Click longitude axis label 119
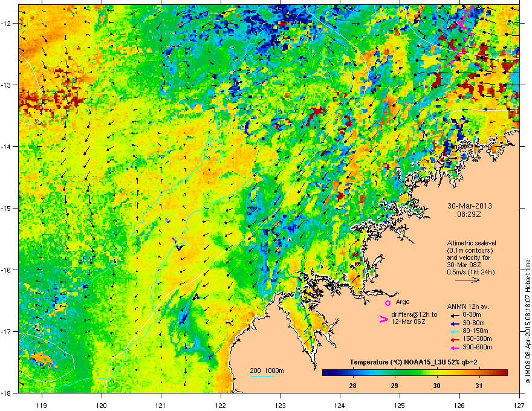The width and height of the screenshot is (532, 411). point(42,405)
